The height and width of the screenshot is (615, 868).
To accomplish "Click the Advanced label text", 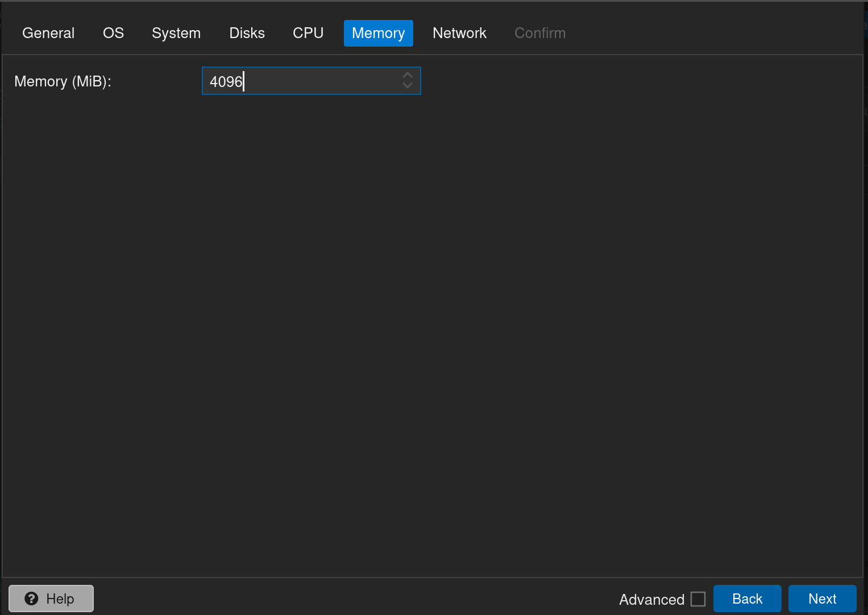I will click(x=651, y=600).
